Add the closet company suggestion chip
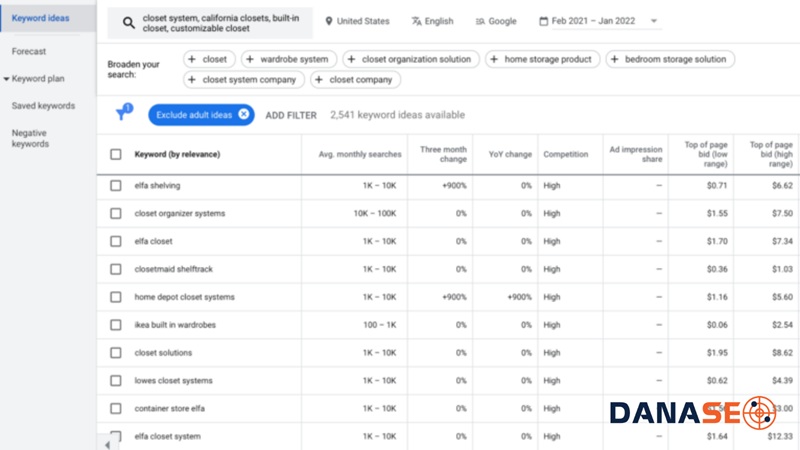 tap(355, 80)
